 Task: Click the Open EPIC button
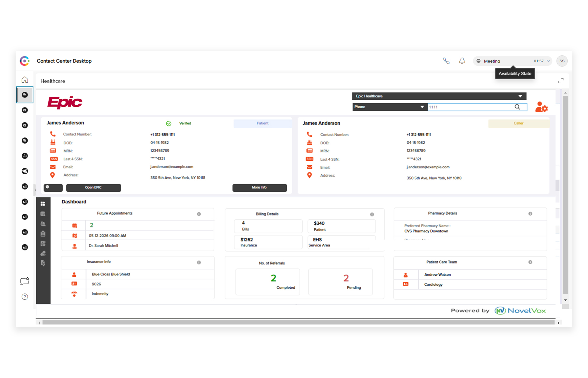(x=93, y=188)
